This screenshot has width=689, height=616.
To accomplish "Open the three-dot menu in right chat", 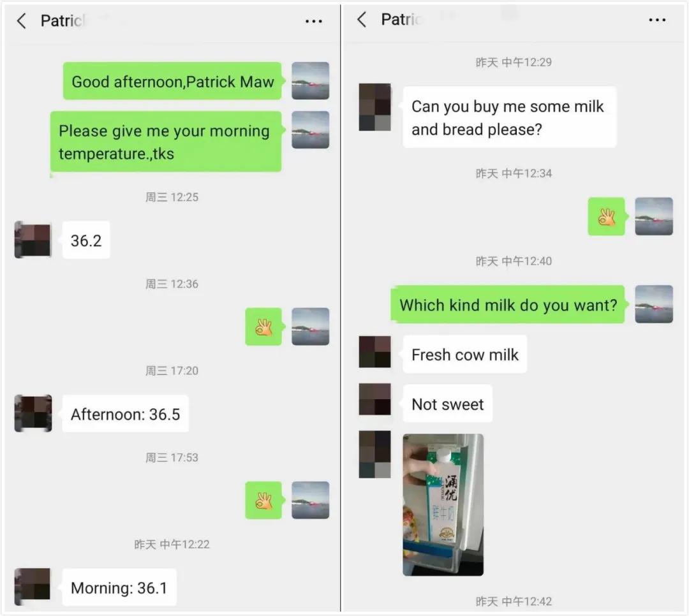I will 657,20.
